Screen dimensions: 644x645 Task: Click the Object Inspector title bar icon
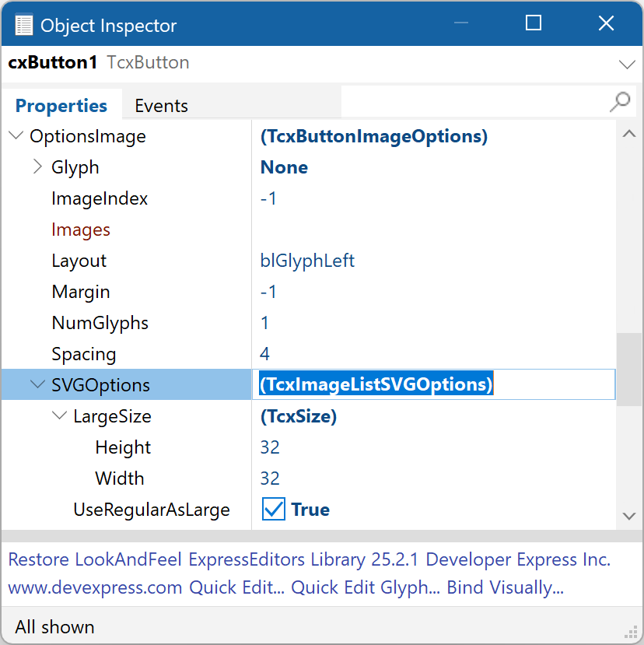tap(23, 23)
